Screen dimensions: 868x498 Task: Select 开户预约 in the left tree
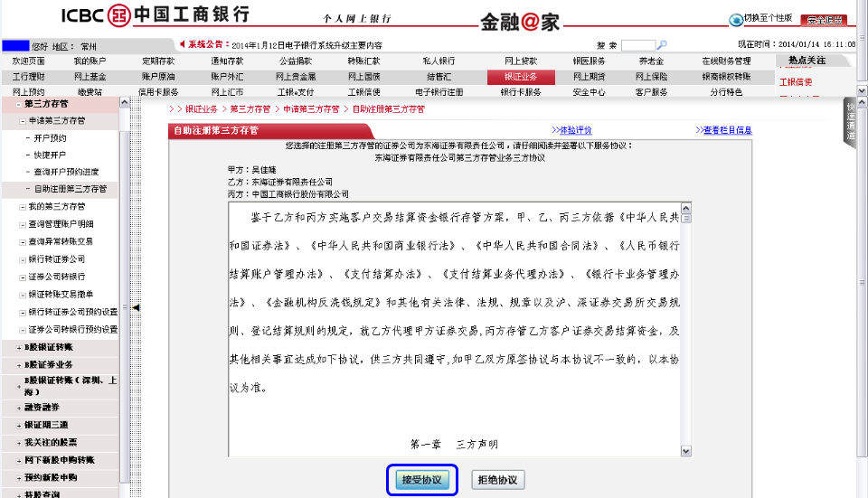pos(50,137)
